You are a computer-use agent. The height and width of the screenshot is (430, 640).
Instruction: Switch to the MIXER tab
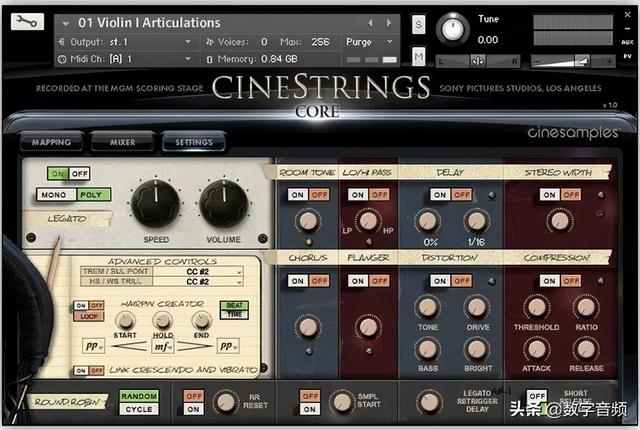122,142
